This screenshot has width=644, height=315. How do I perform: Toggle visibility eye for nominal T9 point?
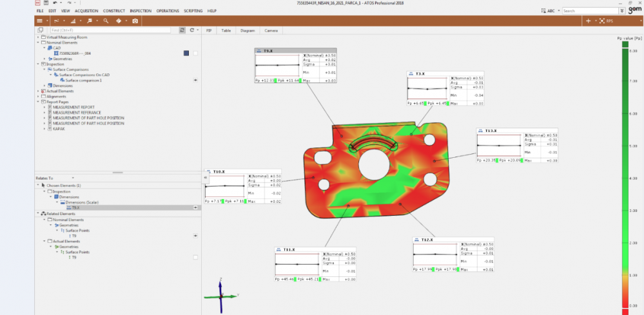point(195,236)
